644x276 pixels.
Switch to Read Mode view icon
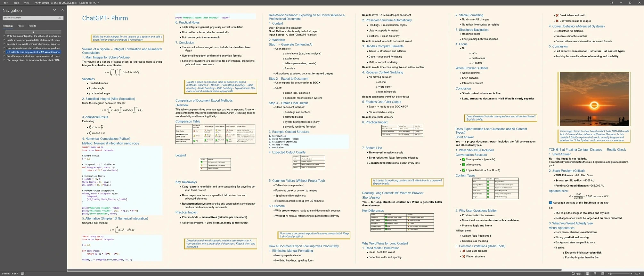(587, 274)
